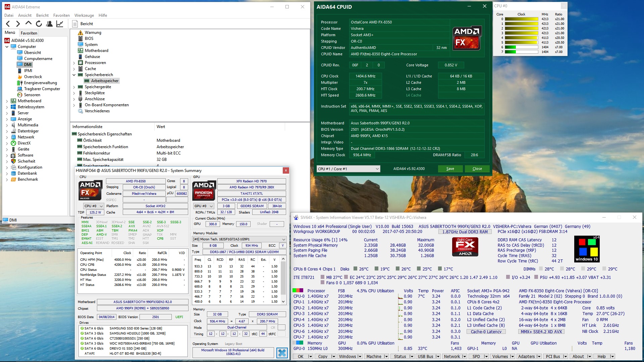The image size is (644, 362).
Task: Click the Sicherheit shield icon in tree
Action: point(13,161)
